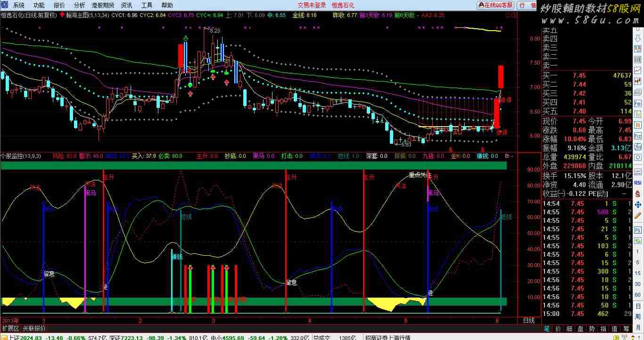The height and width of the screenshot is (340, 644).
Task: Click the RSI indicator icon
Action: [x=638, y=182]
